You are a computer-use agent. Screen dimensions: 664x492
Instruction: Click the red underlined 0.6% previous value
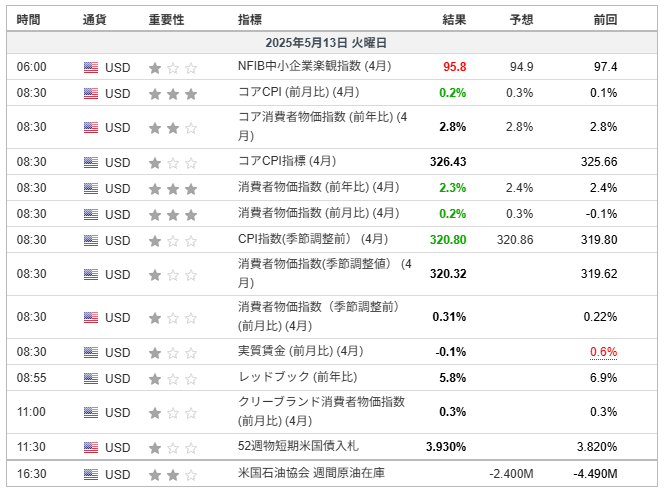[603, 352]
